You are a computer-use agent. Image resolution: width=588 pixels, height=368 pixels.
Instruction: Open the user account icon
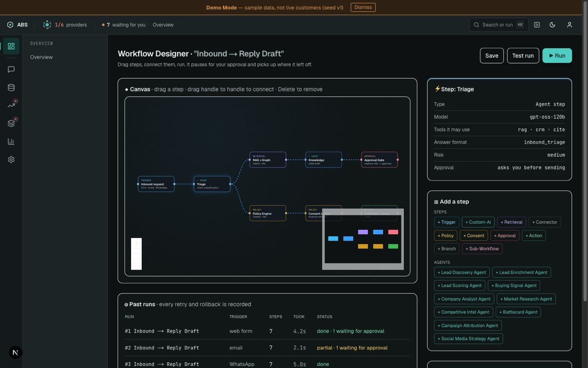pyautogui.click(x=569, y=25)
